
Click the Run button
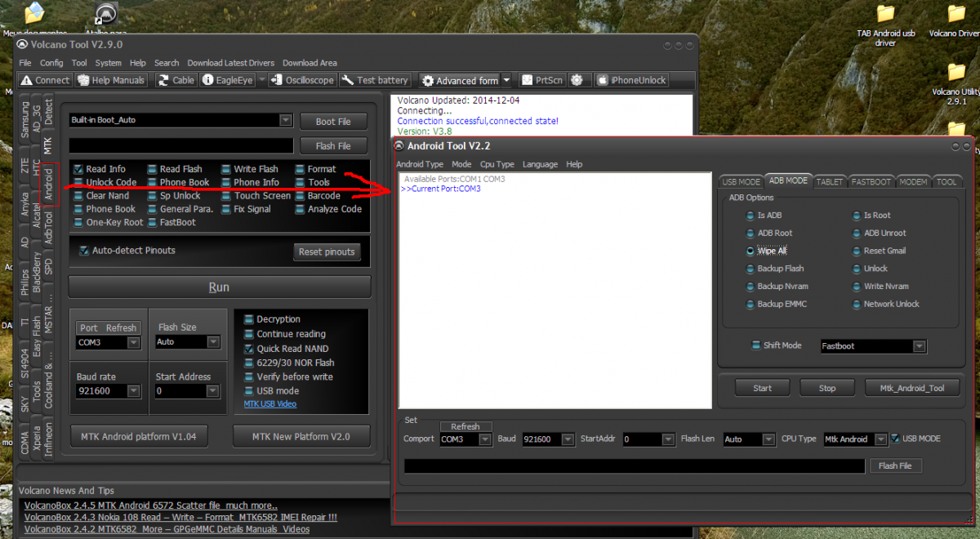(x=219, y=287)
